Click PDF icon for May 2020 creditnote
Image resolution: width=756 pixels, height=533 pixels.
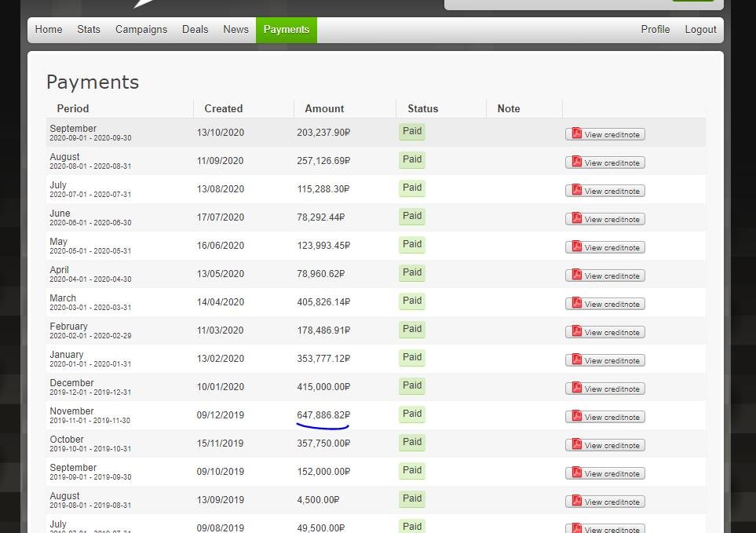tap(576, 247)
